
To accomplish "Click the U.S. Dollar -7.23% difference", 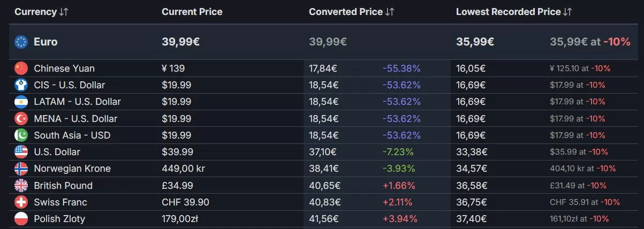I will pos(398,152).
